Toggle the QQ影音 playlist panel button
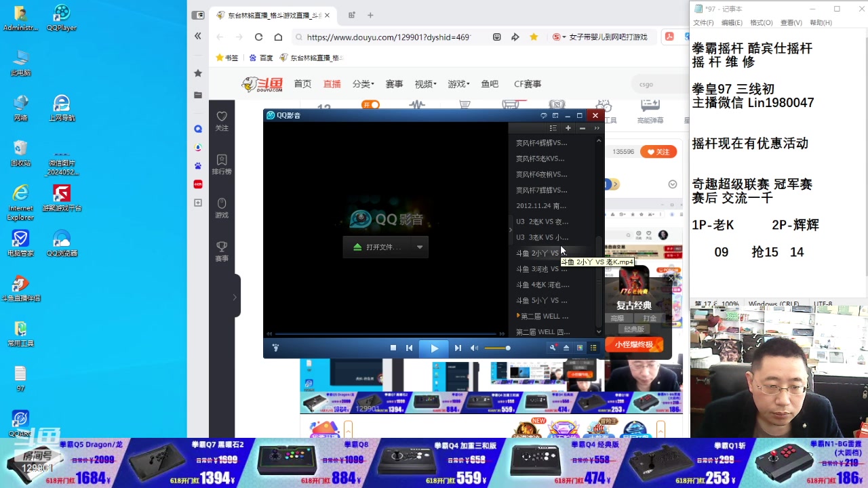This screenshot has height=488, width=868. tap(593, 348)
